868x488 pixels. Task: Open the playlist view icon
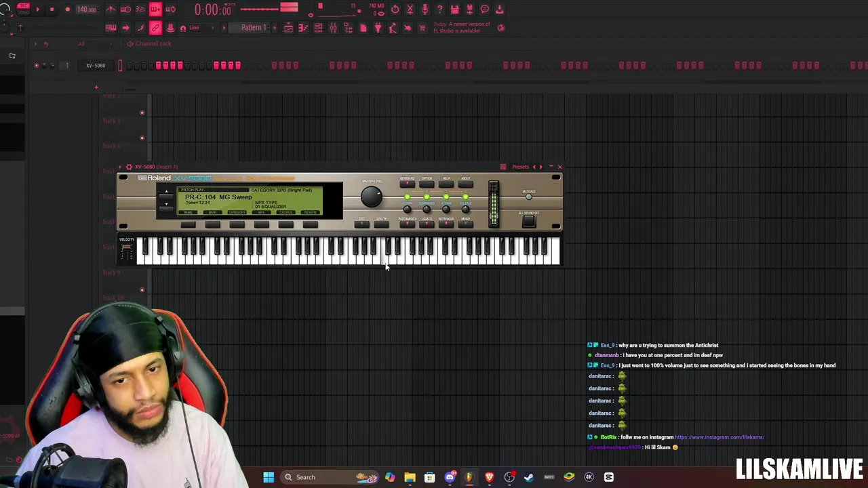coord(288,28)
